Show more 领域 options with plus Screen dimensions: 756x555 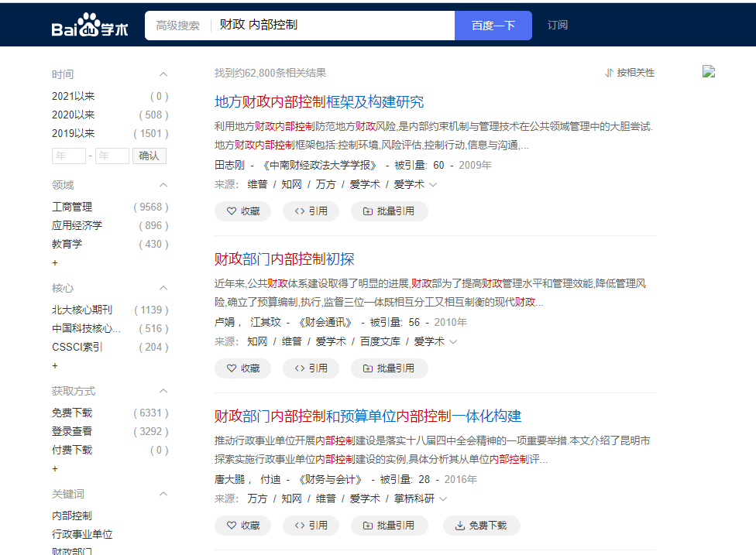[x=55, y=262]
